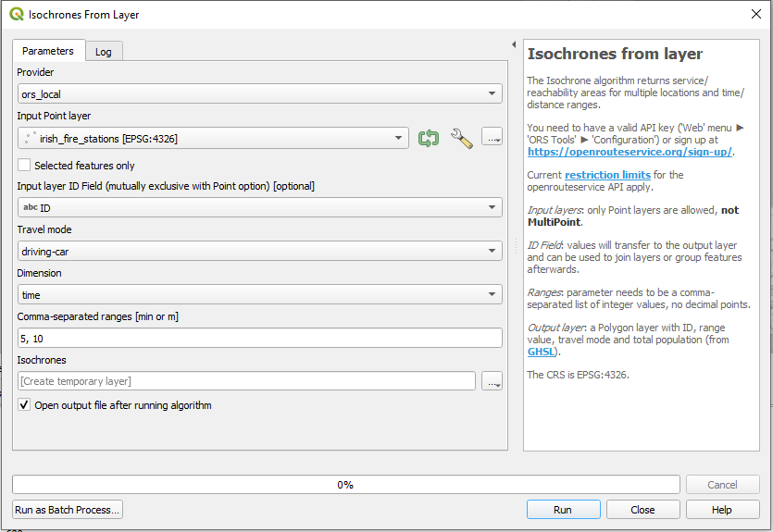Image resolution: width=773 pixels, height=532 pixels.
Task: Click the QGIS logo in title bar
Action: point(17,14)
